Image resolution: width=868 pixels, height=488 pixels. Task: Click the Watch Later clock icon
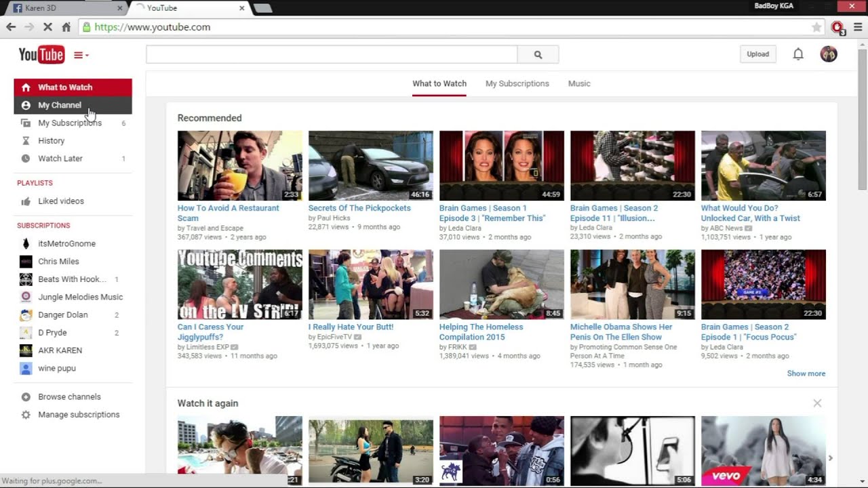coord(26,158)
